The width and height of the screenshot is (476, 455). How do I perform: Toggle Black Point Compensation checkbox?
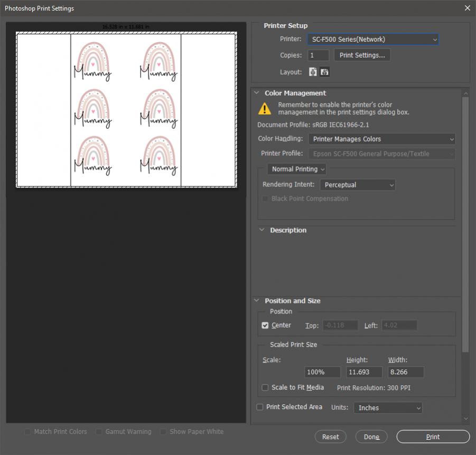click(265, 198)
